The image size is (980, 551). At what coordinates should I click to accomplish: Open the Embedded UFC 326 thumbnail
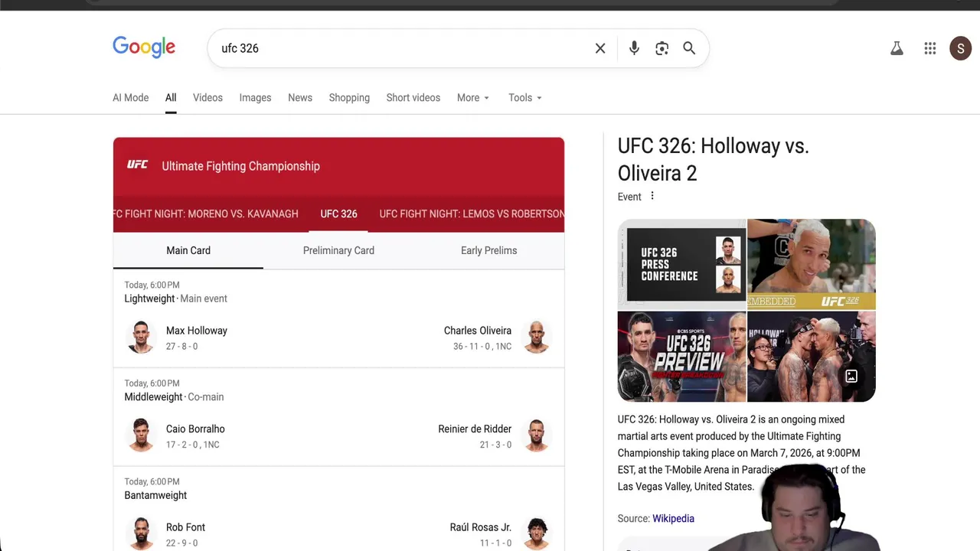pos(812,264)
